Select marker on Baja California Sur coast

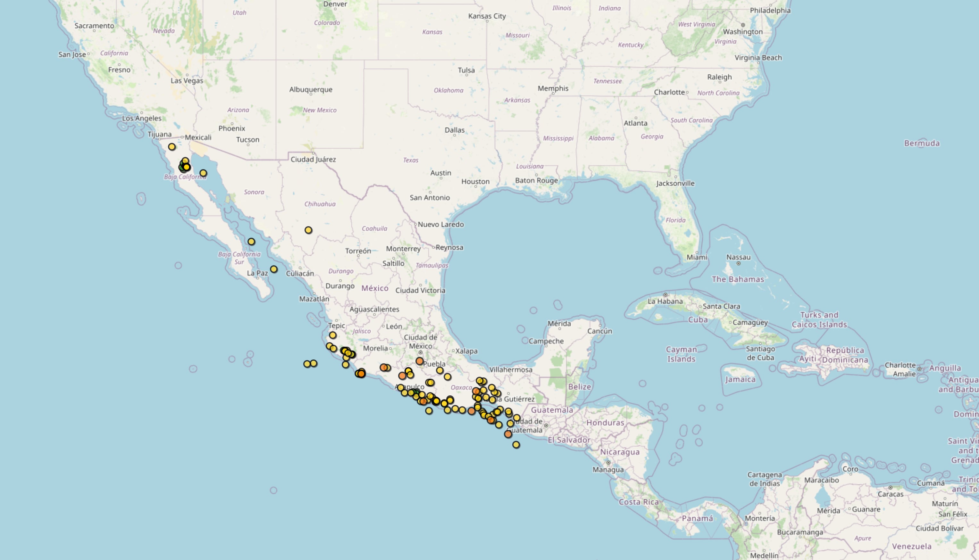tap(251, 242)
